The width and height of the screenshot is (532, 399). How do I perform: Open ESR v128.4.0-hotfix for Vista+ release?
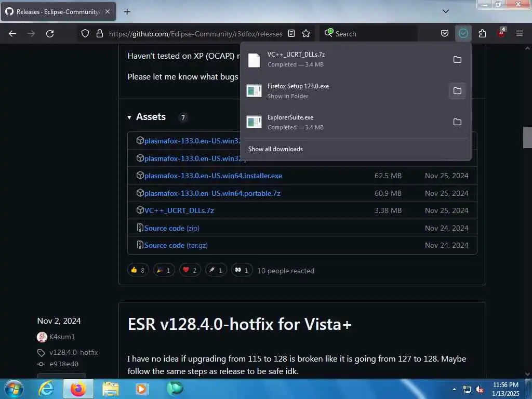tap(240, 324)
